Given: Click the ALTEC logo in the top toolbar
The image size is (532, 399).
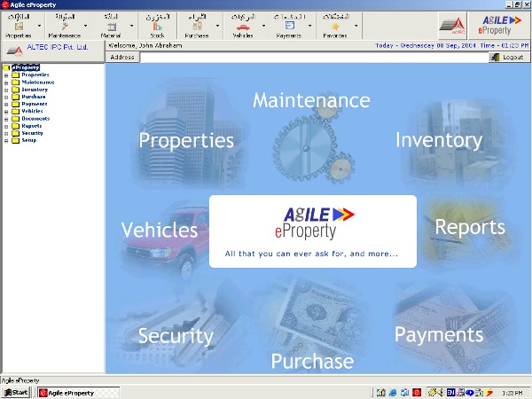Looking at the screenshot, I should click(452, 26).
